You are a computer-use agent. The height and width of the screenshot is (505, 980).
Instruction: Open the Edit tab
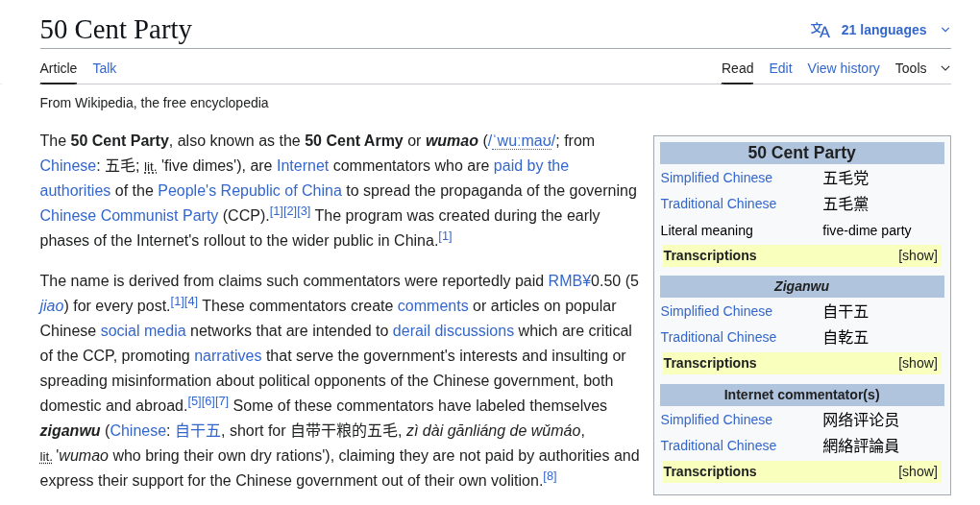click(x=780, y=68)
